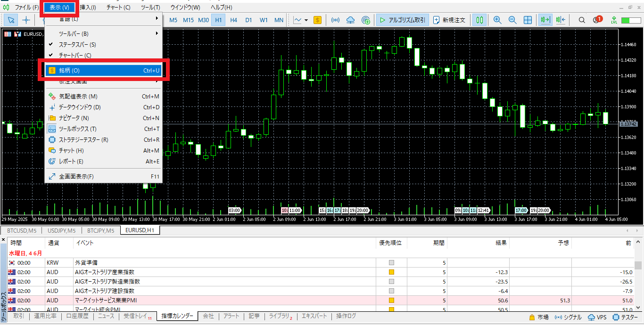This screenshot has height=325, width=644.
Task: Click the 新規注文 button
Action: tap(449, 20)
